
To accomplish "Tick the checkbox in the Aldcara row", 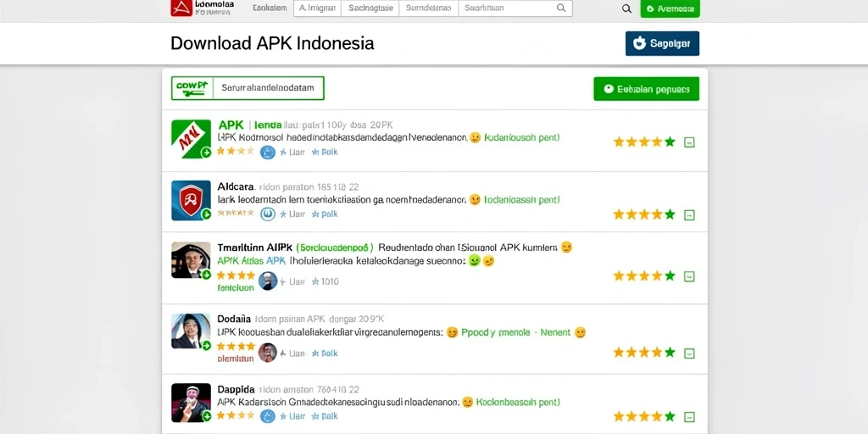I will [689, 215].
